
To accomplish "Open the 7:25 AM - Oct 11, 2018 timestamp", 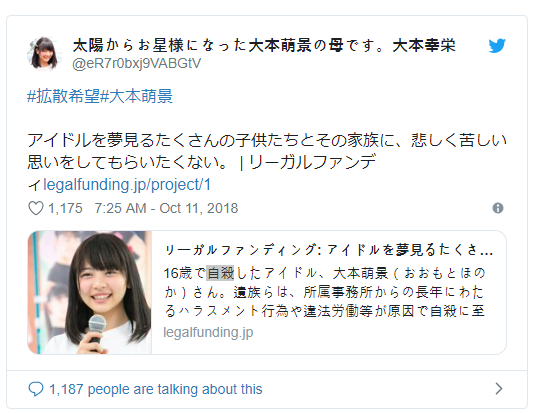I will [166, 208].
